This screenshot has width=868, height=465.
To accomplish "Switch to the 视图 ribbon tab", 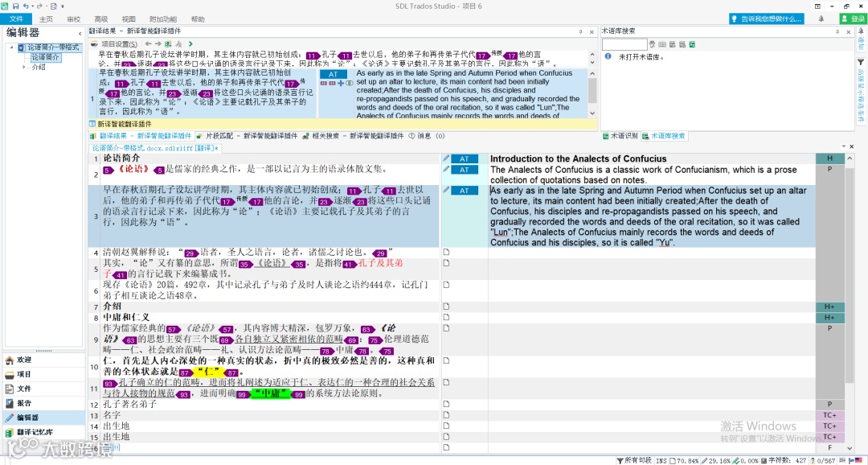I will coord(129,19).
